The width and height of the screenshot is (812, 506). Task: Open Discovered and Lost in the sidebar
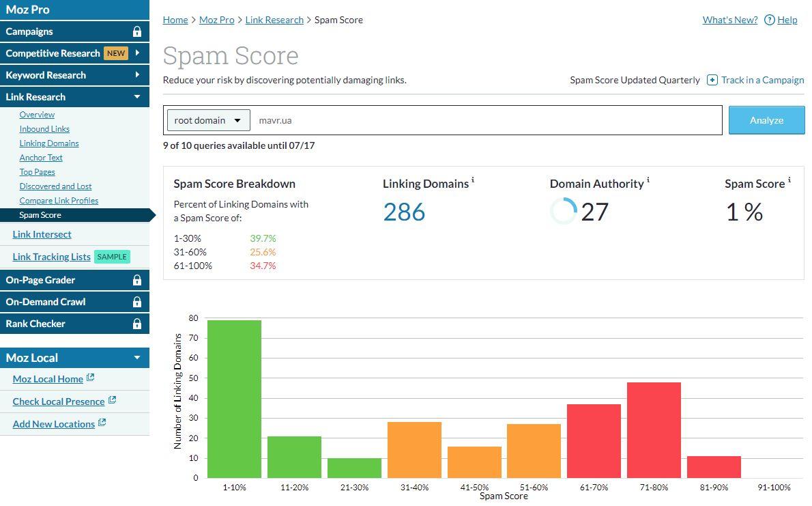click(55, 186)
